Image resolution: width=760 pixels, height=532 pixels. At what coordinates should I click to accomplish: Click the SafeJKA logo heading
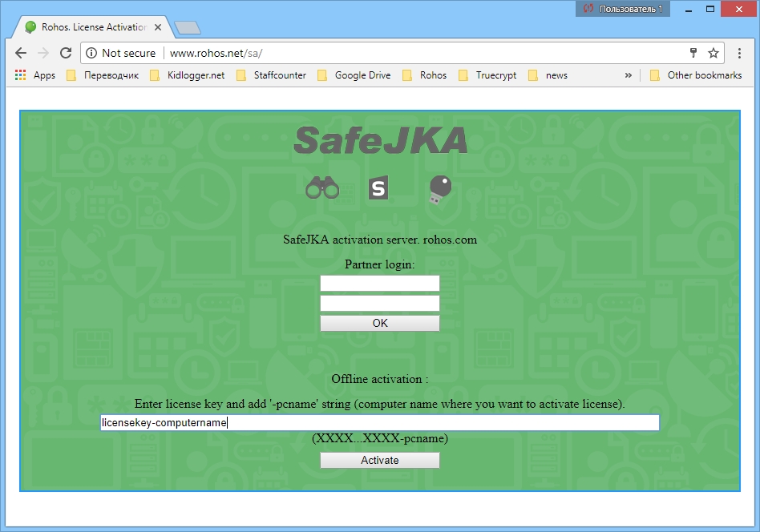tap(381, 140)
